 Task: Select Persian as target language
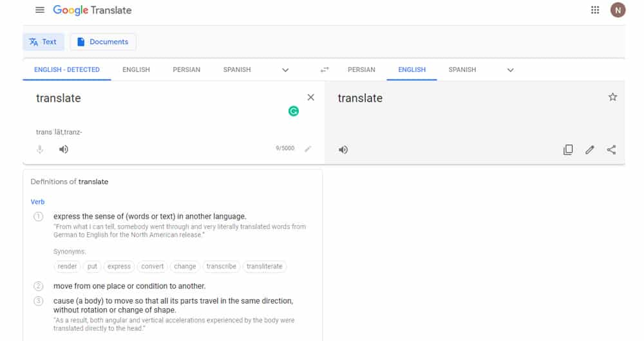tap(361, 69)
